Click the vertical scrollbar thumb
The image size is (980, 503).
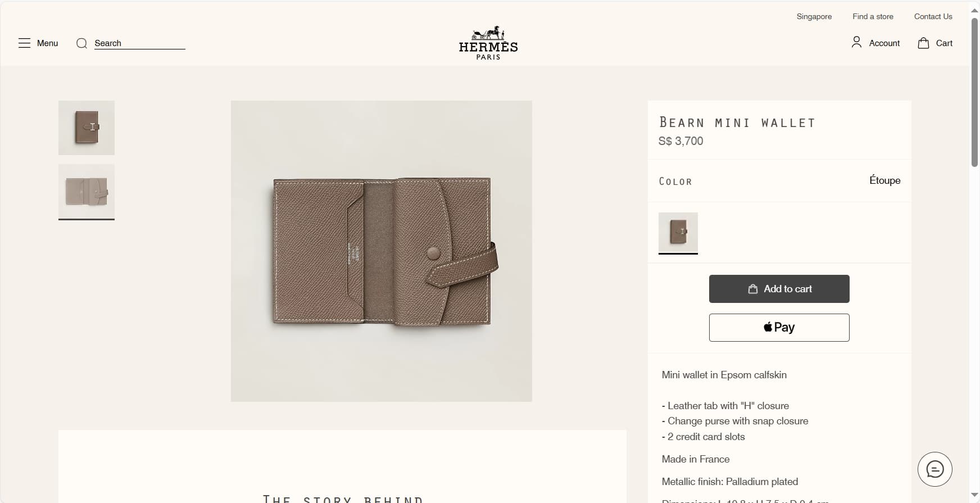click(x=975, y=93)
